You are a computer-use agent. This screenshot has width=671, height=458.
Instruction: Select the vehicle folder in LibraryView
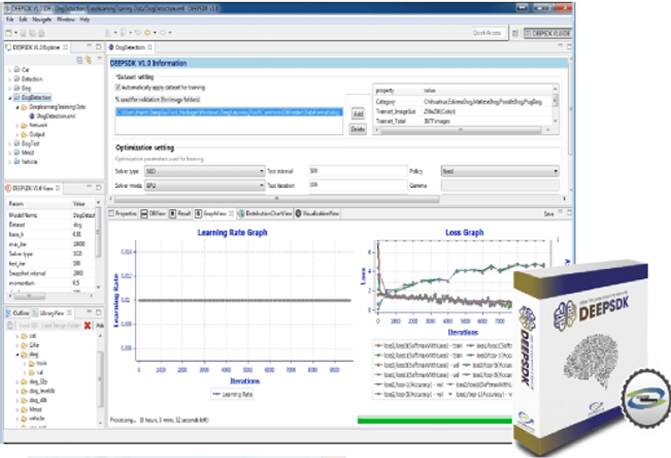coord(33,418)
